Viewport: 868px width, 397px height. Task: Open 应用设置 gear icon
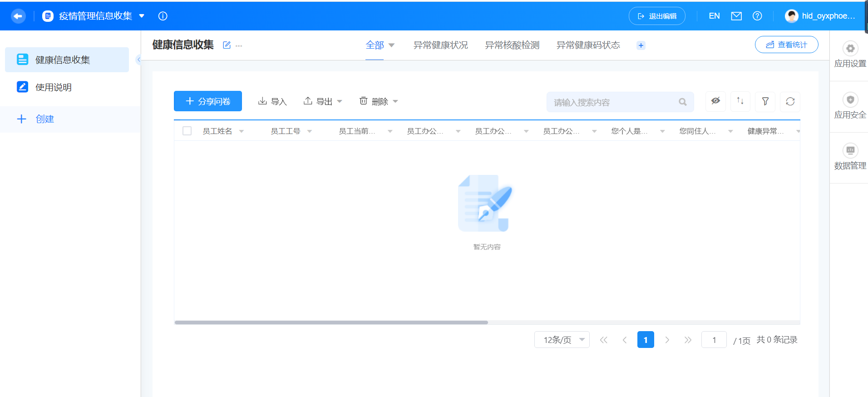click(850, 49)
